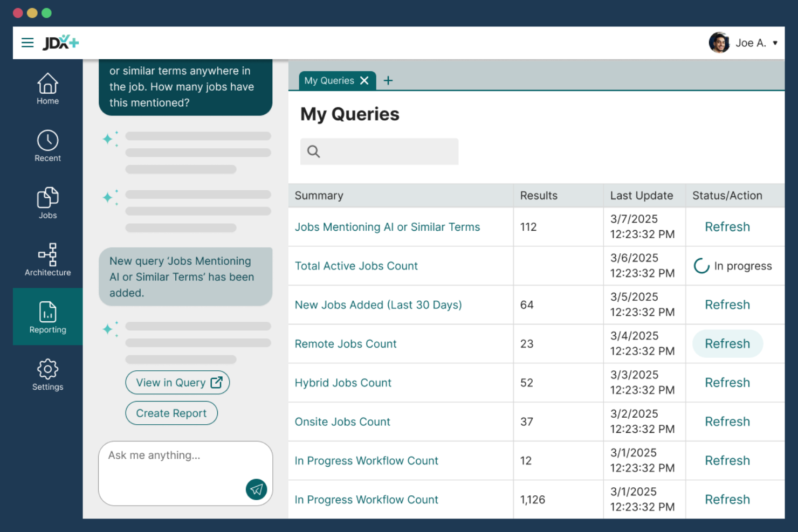Open the hamburger navigation menu
Screen dimensions: 798x532
(27, 43)
